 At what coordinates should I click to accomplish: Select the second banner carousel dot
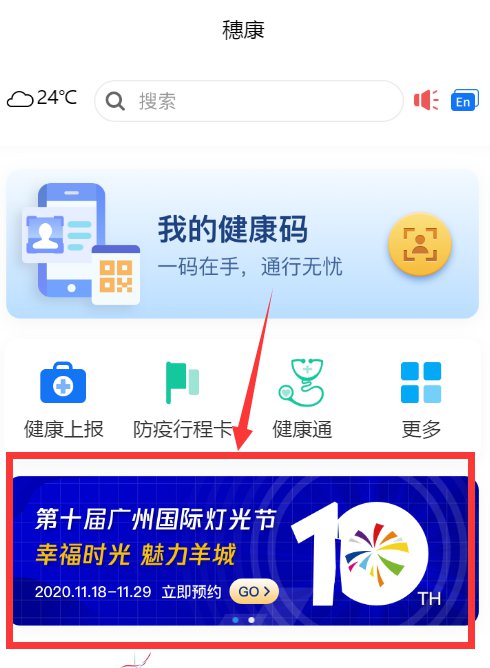point(251,620)
